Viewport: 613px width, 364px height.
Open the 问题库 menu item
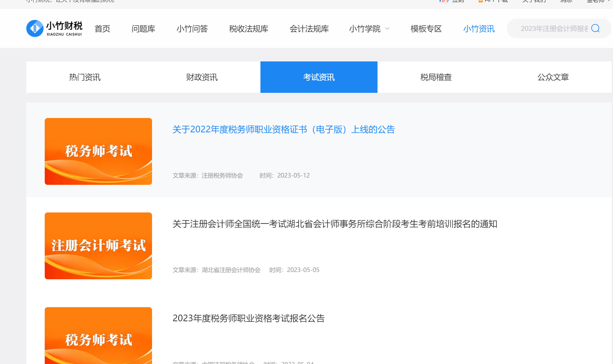143,29
